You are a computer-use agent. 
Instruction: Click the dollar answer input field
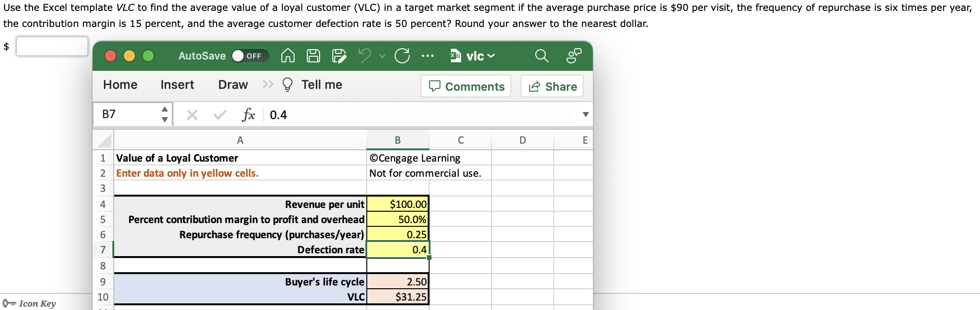tap(52, 46)
